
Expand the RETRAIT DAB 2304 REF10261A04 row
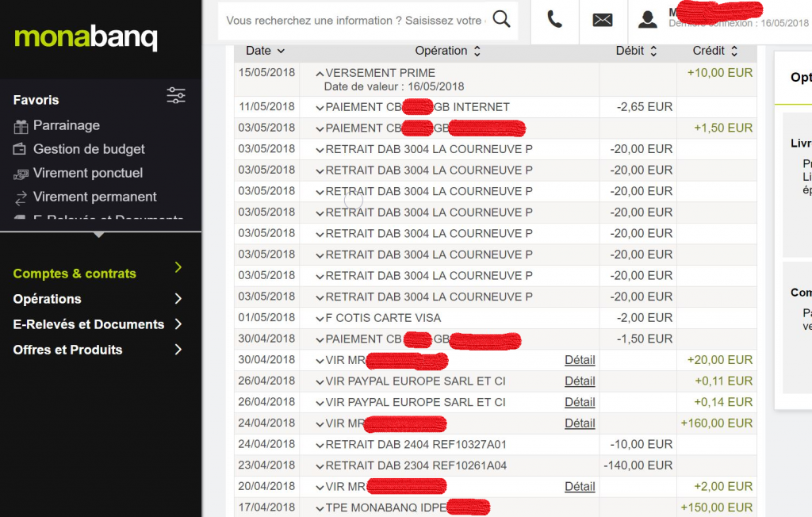pyautogui.click(x=320, y=466)
